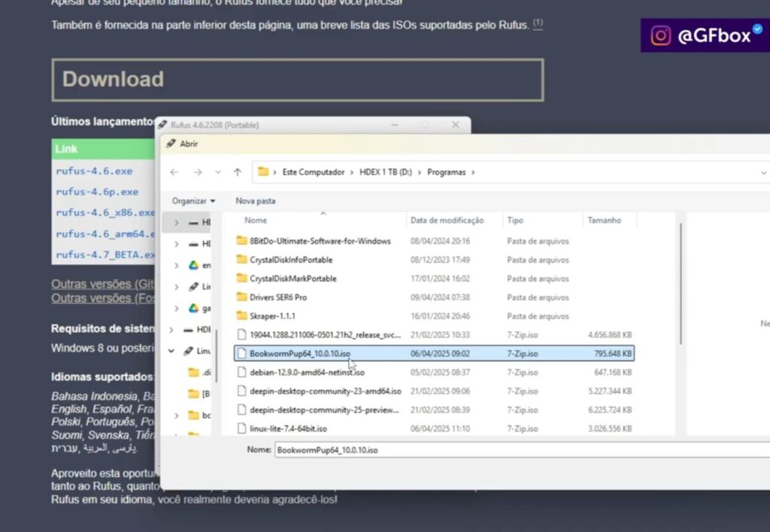Expand the chevron after HDEX 1 TB (D:)
This screenshot has width=770, height=532.
click(x=420, y=172)
